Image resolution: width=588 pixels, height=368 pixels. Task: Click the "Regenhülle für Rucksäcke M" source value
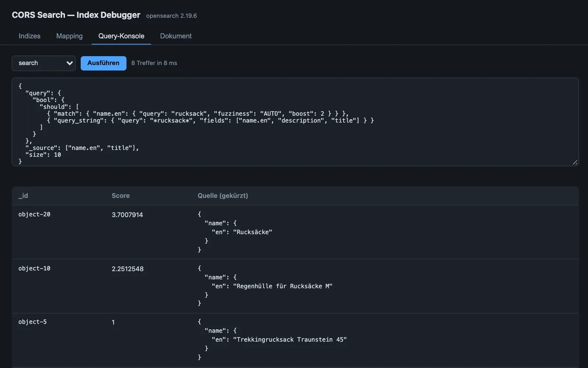283,286
